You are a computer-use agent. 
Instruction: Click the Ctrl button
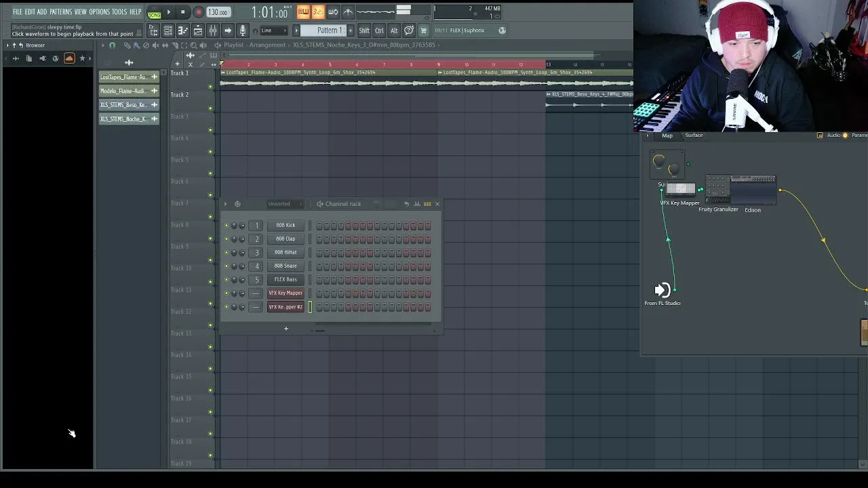(379, 30)
